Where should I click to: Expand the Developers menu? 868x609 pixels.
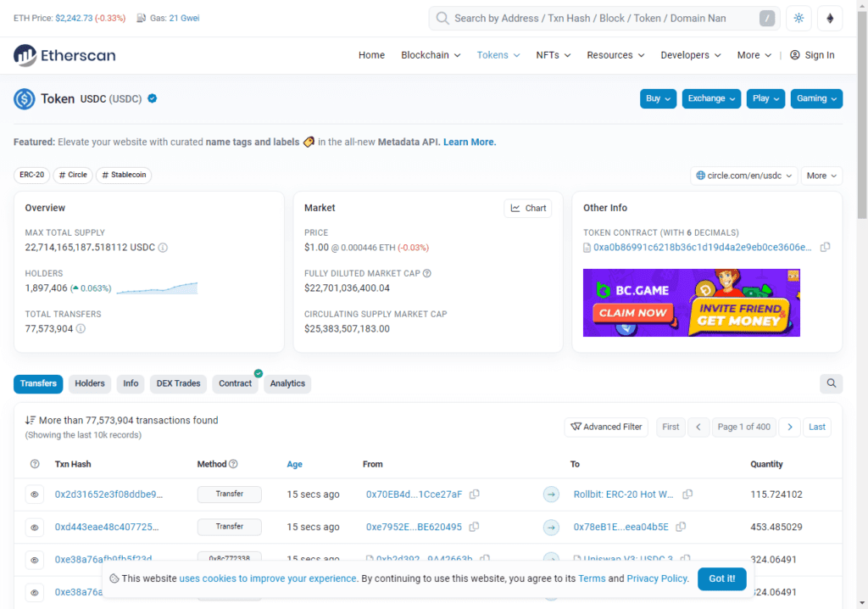click(690, 55)
